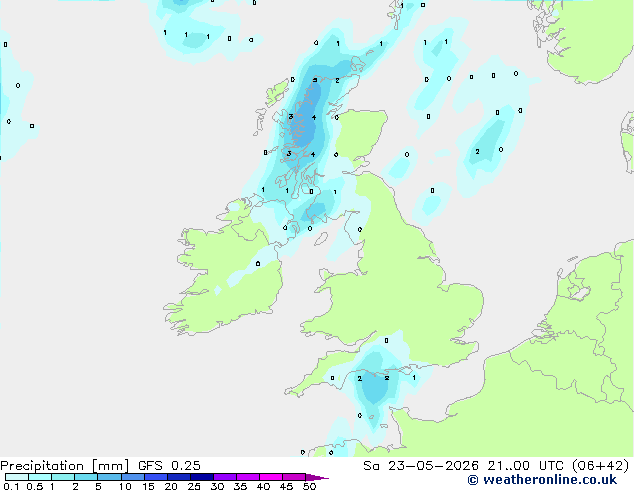The height and width of the screenshot is (490, 634).
Task: Click the "0.5" legend scale label
Action: pos(35,486)
